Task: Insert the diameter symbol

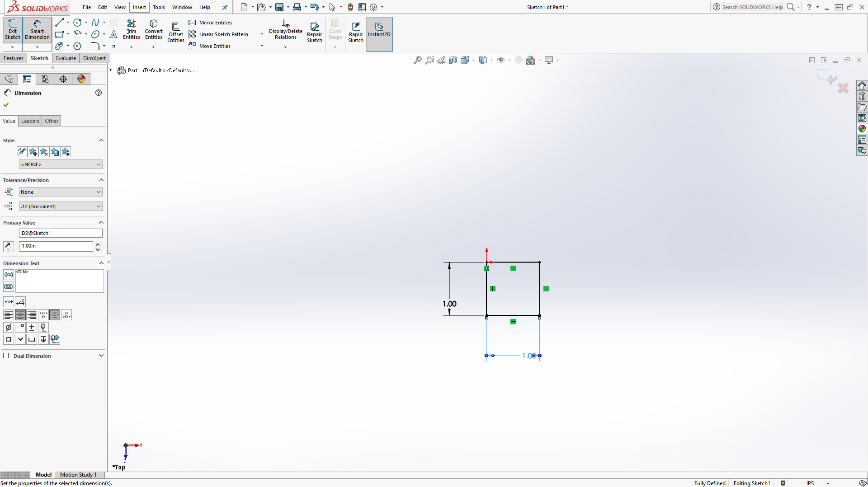Action: click(9, 328)
